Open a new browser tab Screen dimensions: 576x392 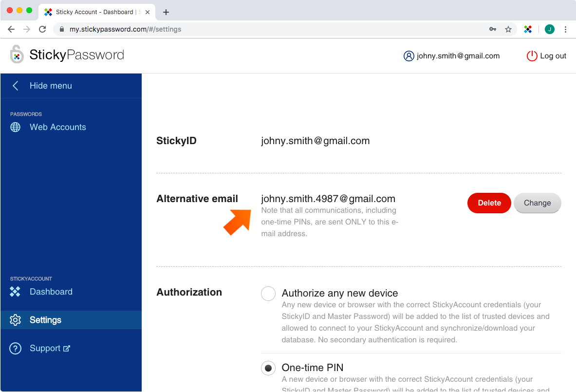[166, 12]
